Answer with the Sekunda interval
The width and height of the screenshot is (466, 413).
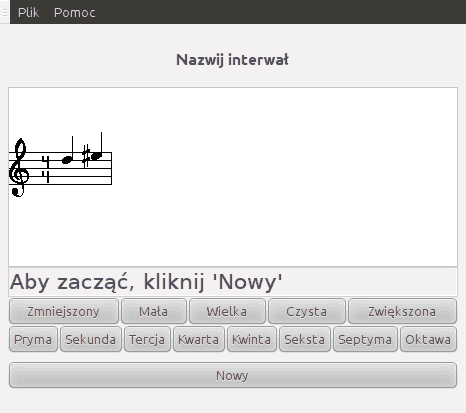pos(91,339)
